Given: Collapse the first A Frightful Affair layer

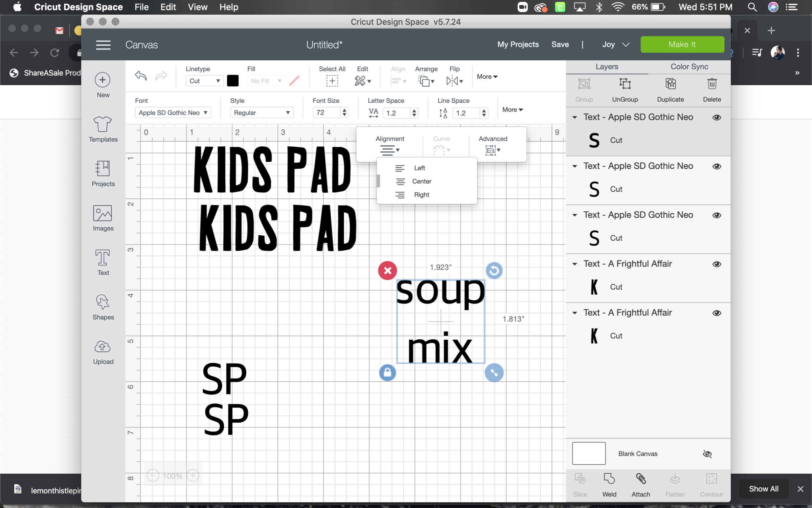Looking at the screenshot, I should point(574,264).
